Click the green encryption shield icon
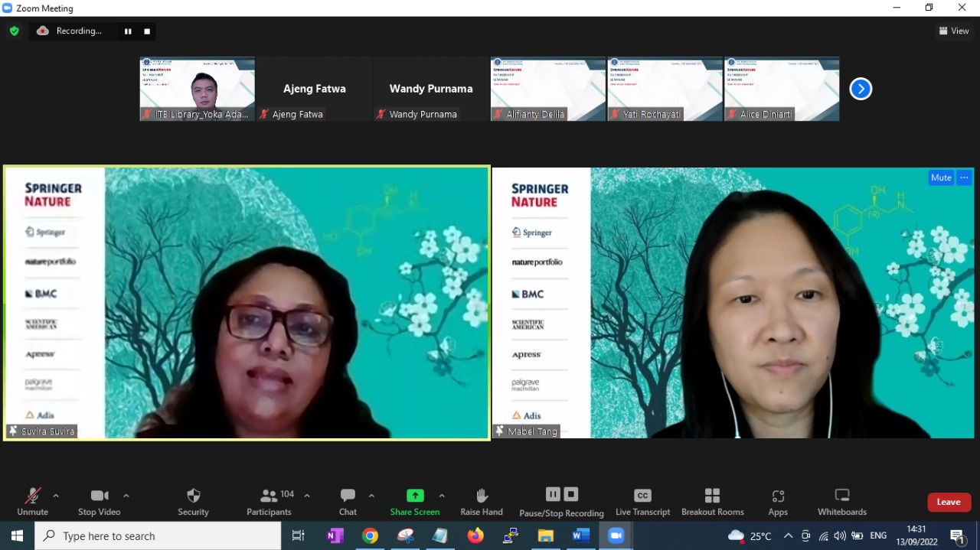Image resolution: width=980 pixels, height=550 pixels. pos(14,31)
